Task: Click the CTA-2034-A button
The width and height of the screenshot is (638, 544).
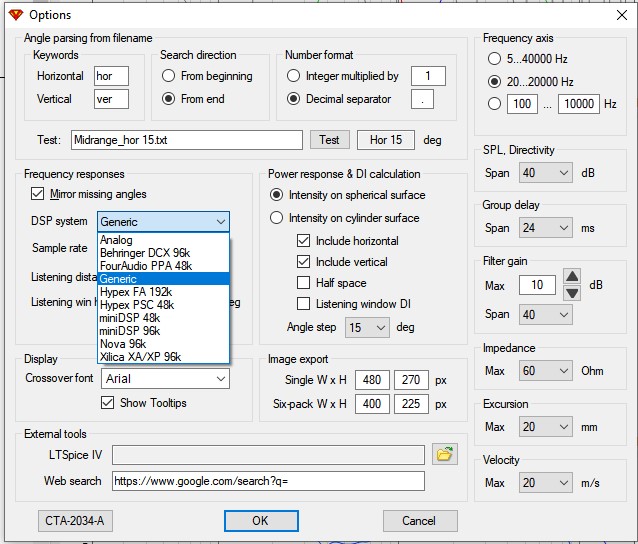Action: [75, 521]
